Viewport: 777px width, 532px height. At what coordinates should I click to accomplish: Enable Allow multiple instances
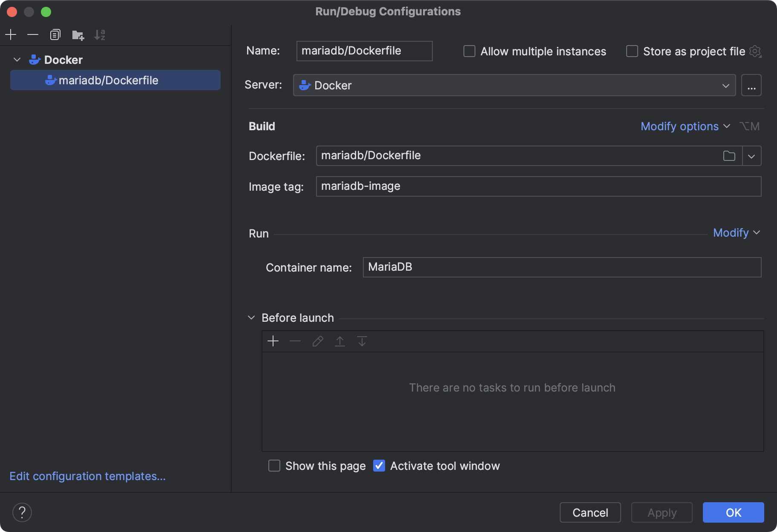click(x=469, y=51)
